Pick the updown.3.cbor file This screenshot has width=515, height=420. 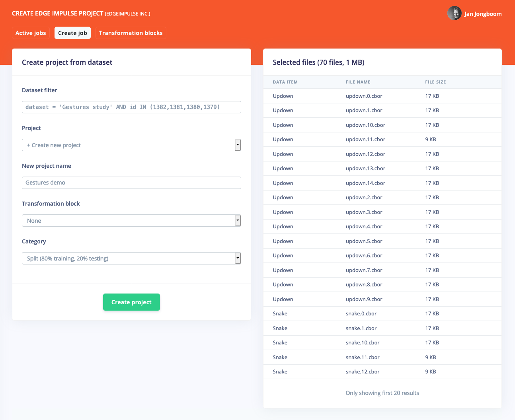[364, 212]
